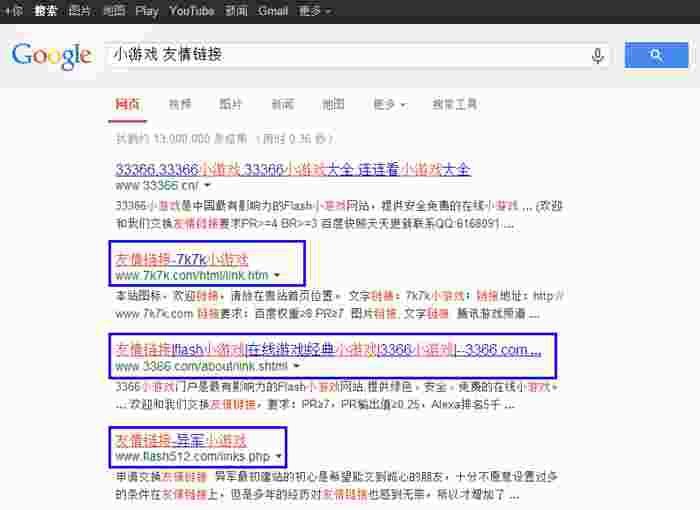This screenshot has width=700, height=510.
Task: Switch to the 地图 results tab
Action: [x=333, y=105]
